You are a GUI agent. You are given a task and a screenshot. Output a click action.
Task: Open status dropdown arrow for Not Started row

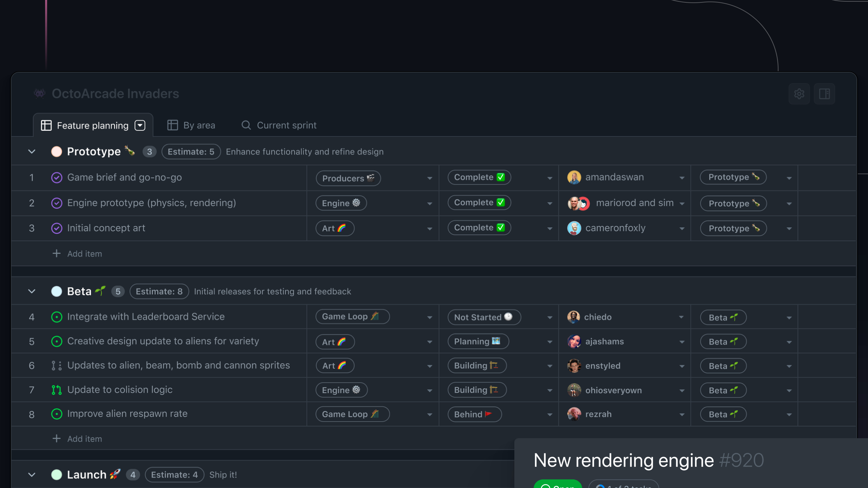[550, 318]
